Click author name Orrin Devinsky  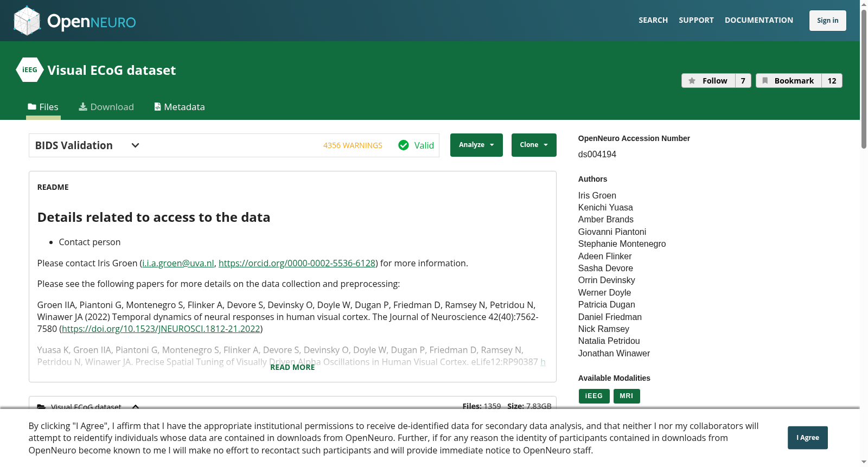[x=607, y=280]
